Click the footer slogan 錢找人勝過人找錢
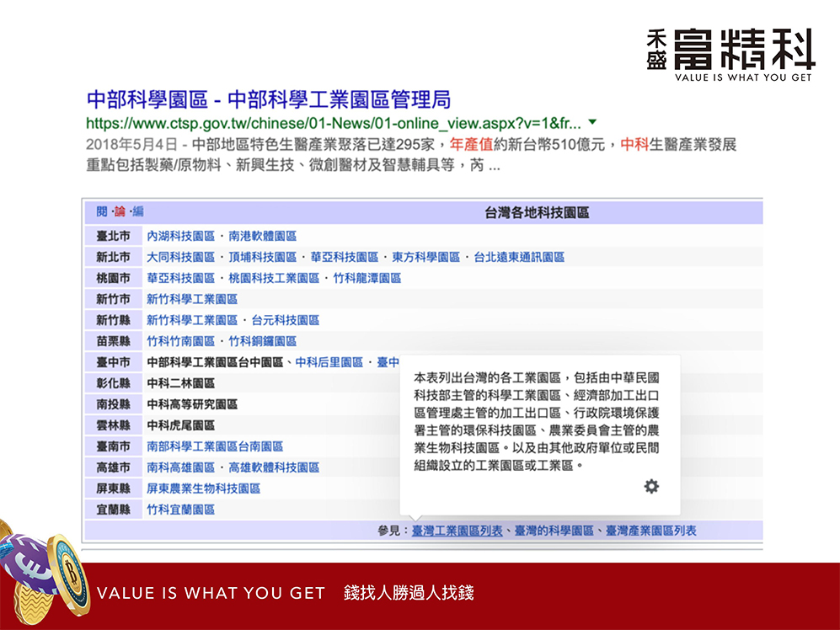 pos(409,592)
